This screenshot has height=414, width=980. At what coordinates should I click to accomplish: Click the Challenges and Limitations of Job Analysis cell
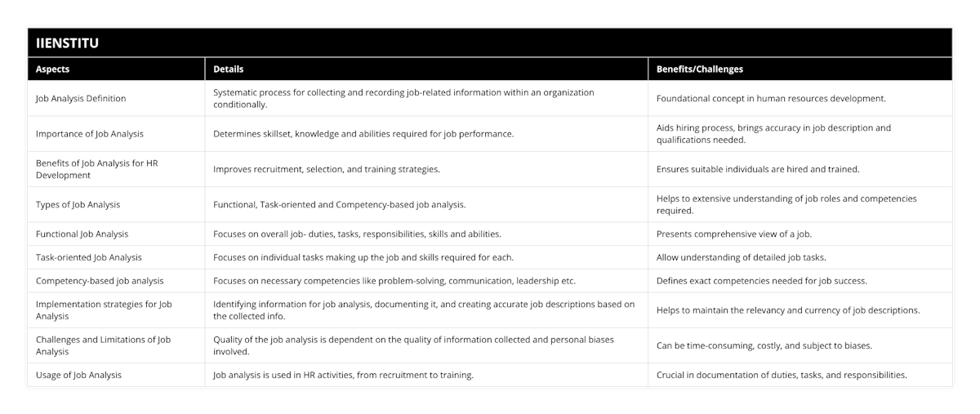pos(104,345)
